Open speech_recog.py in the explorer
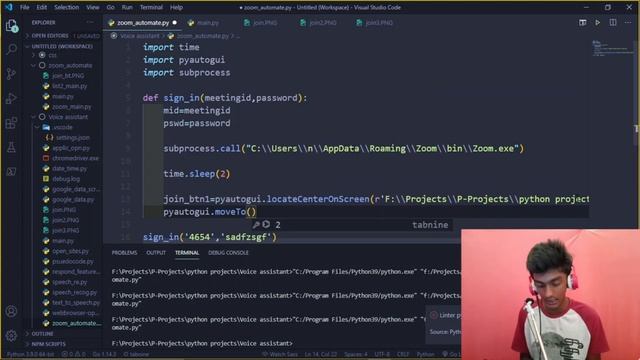Viewport: 640px width, 360px height. click(x=74, y=293)
